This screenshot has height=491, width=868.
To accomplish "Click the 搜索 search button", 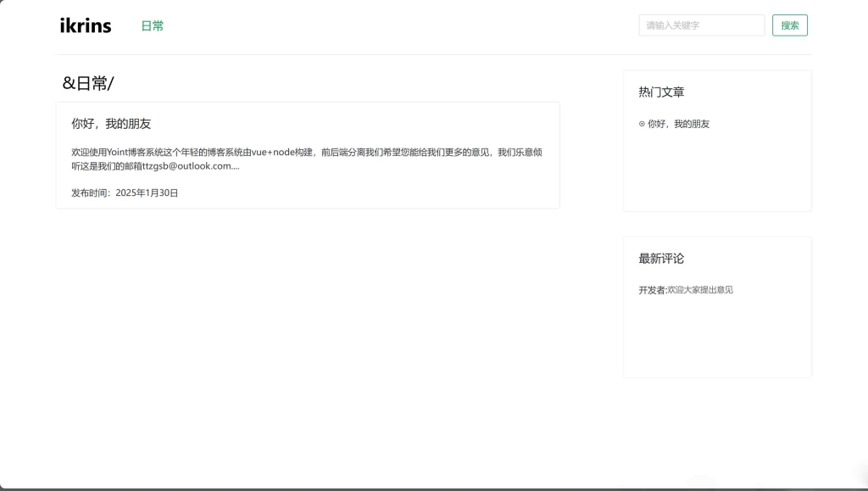I will click(x=789, y=25).
